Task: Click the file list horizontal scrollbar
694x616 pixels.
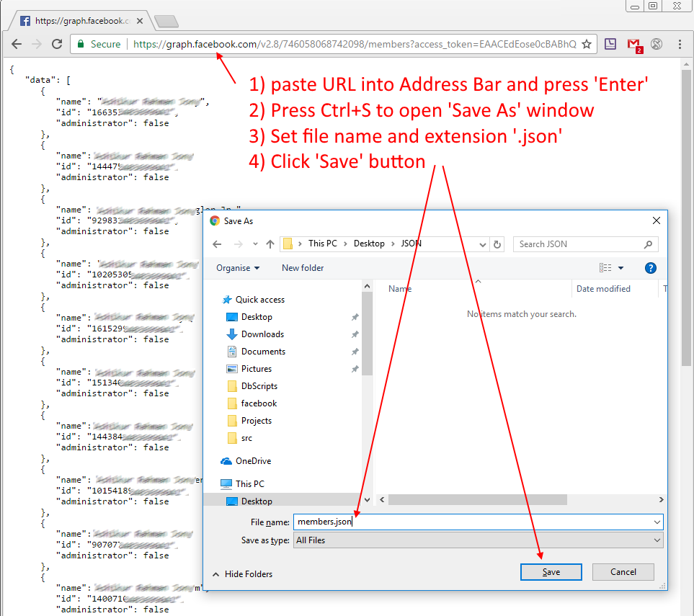Action: click(x=477, y=499)
